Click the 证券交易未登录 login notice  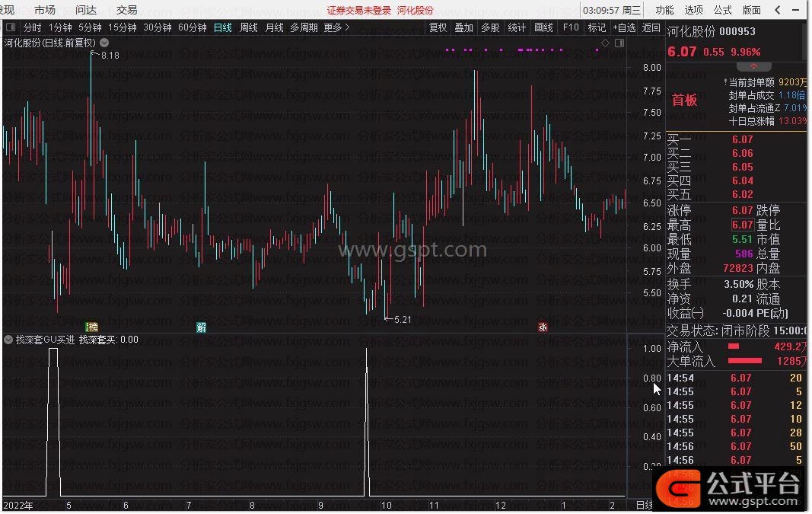(359, 11)
